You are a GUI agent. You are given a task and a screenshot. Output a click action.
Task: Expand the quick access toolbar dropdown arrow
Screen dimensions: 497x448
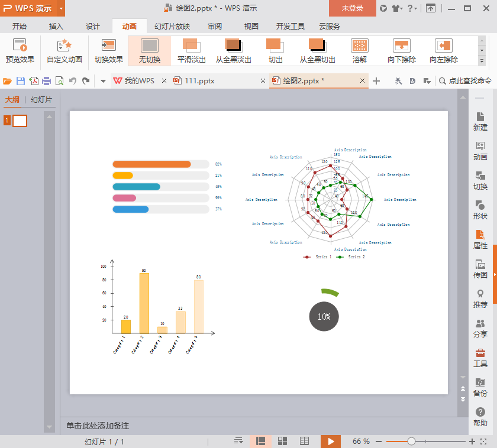103,82
